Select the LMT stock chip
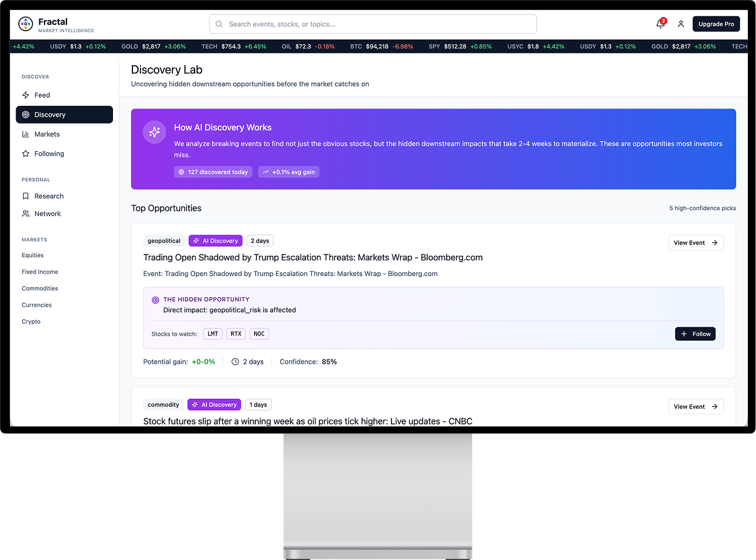 (213, 334)
